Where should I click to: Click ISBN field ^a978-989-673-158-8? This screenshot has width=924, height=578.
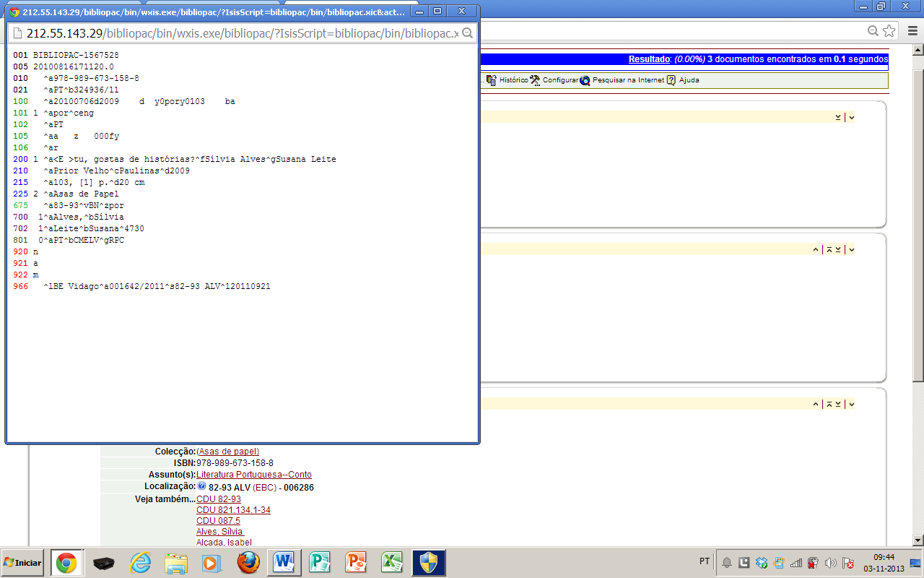click(x=76, y=78)
